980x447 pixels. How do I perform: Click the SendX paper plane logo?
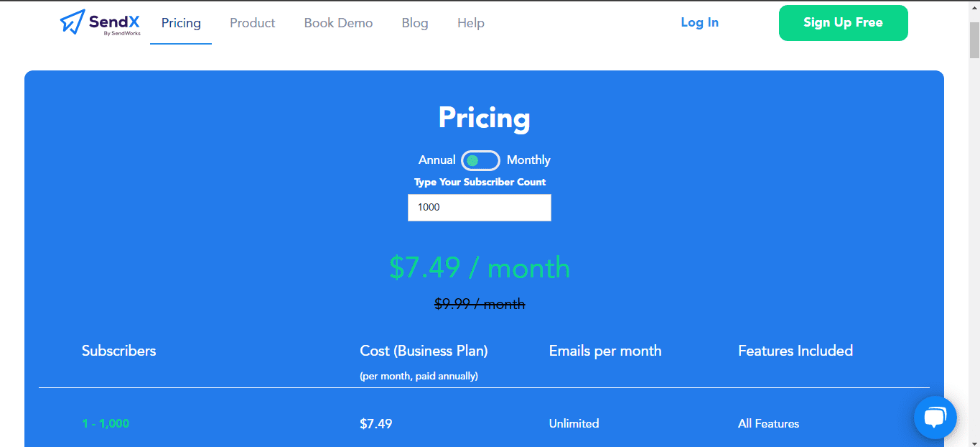73,22
